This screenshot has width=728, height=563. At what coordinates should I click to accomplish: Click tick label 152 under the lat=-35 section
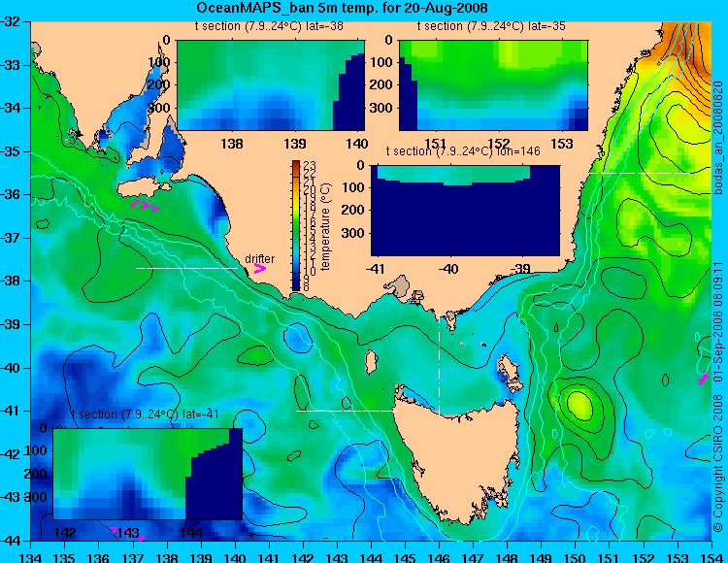pyautogui.click(x=499, y=144)
